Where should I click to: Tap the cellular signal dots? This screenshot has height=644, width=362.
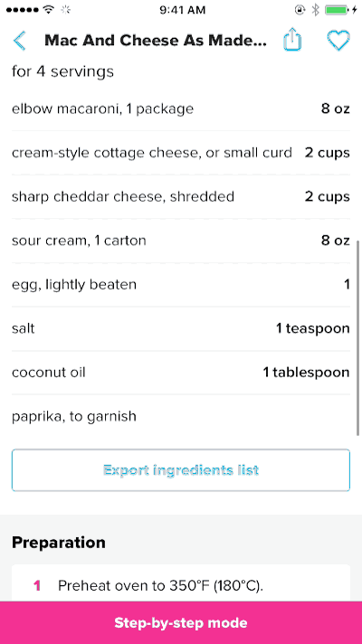click(x=23, y=10)
